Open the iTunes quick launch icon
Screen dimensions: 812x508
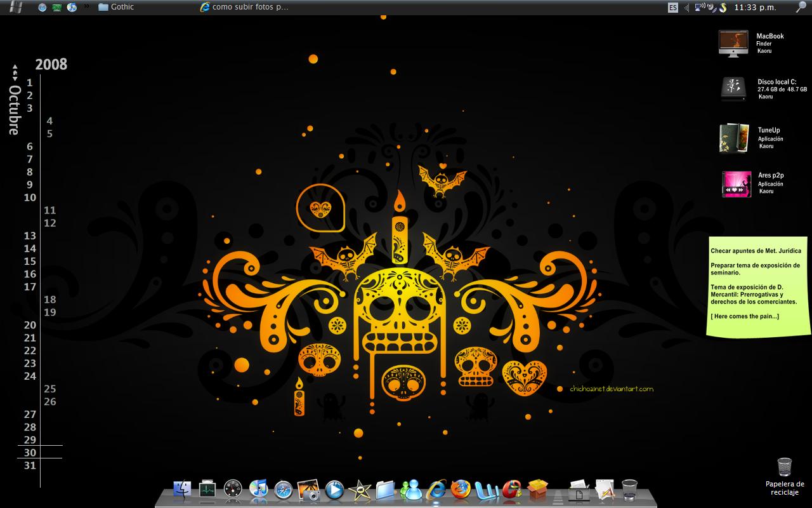(x=72, y=8)
